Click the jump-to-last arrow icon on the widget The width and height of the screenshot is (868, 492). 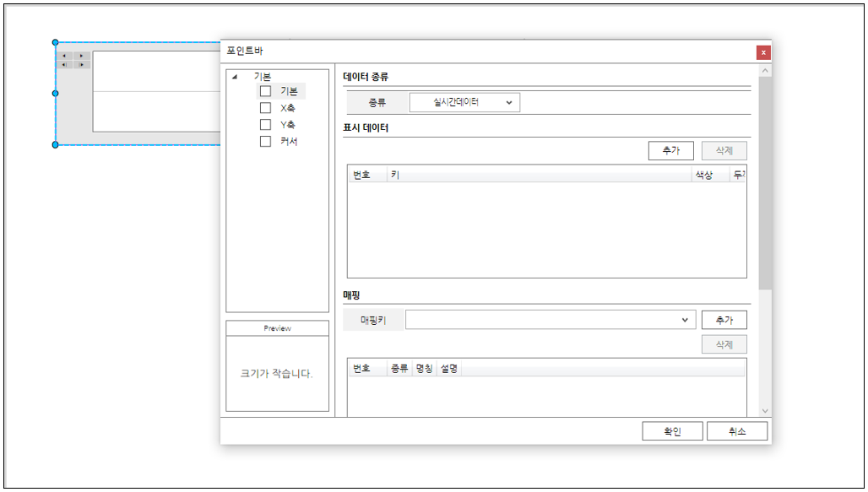coord(82,65)
